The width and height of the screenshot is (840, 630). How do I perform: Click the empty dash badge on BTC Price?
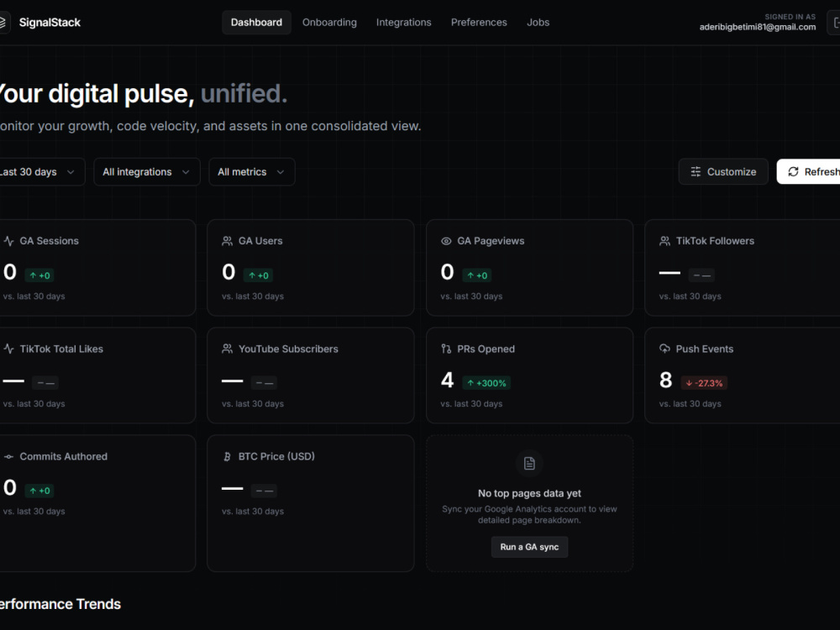coord(264,491)
